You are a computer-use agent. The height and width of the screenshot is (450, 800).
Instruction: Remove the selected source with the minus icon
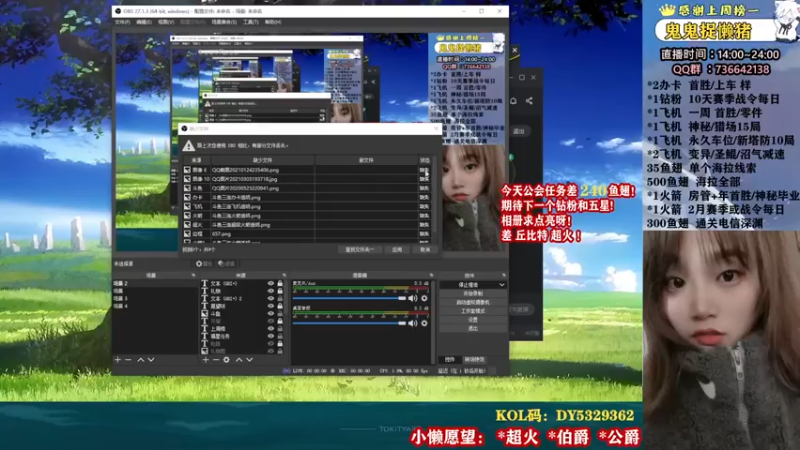tap(216, 360)
